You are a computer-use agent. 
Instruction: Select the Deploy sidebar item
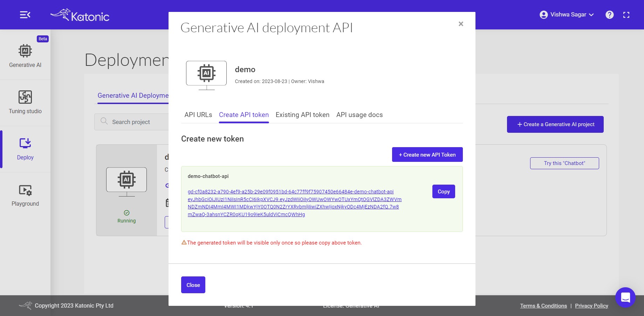point(25,149)
